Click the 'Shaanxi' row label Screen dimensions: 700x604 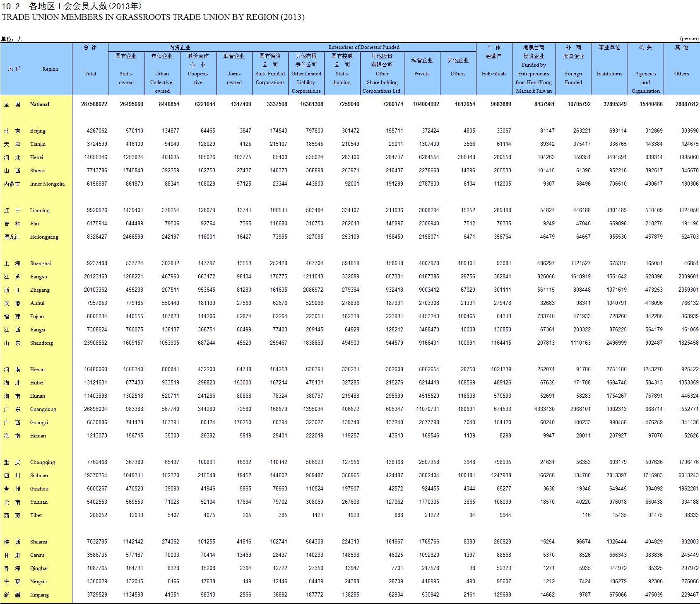(x=38, y=542)
